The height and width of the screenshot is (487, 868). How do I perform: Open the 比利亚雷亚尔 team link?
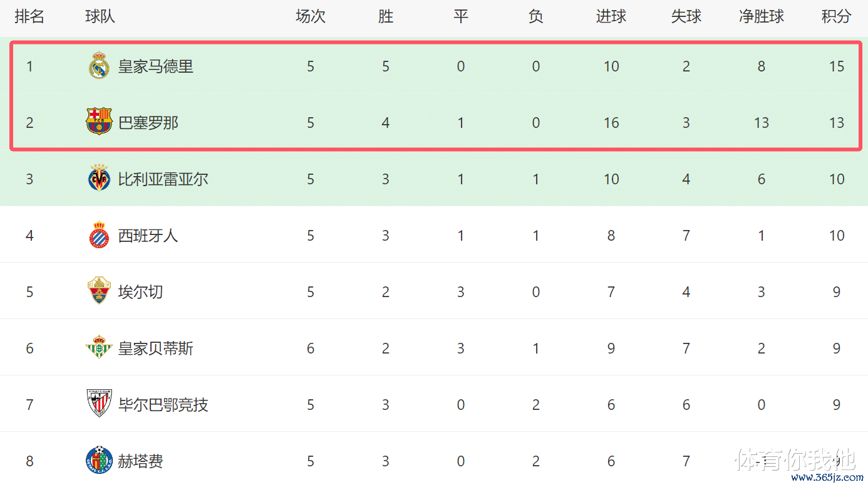(163, 179)
